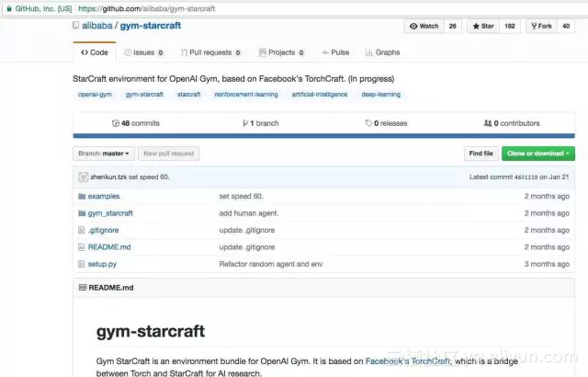
Task: Open the 'add human agent.' commit message
Action: pos(249,213)
